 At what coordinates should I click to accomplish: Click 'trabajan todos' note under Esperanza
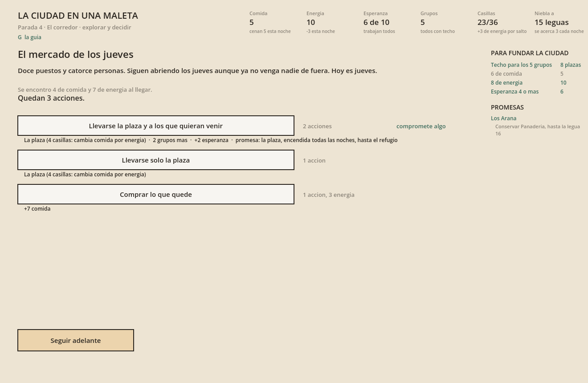(379, 32)
